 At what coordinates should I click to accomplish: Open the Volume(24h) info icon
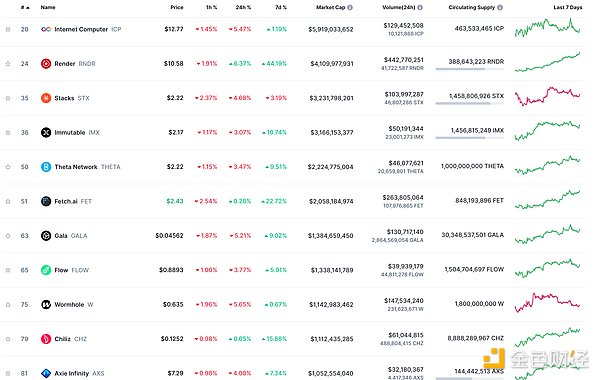420,7
